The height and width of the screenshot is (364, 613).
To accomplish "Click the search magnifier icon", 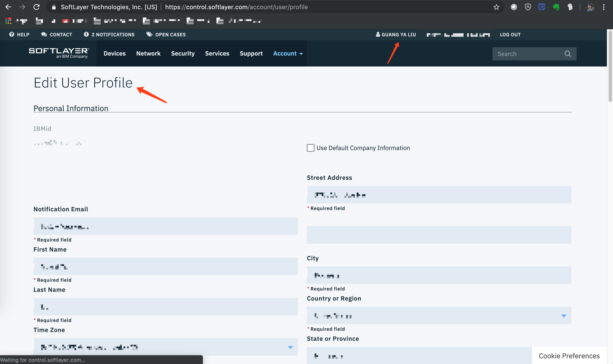I will (567, 54).
